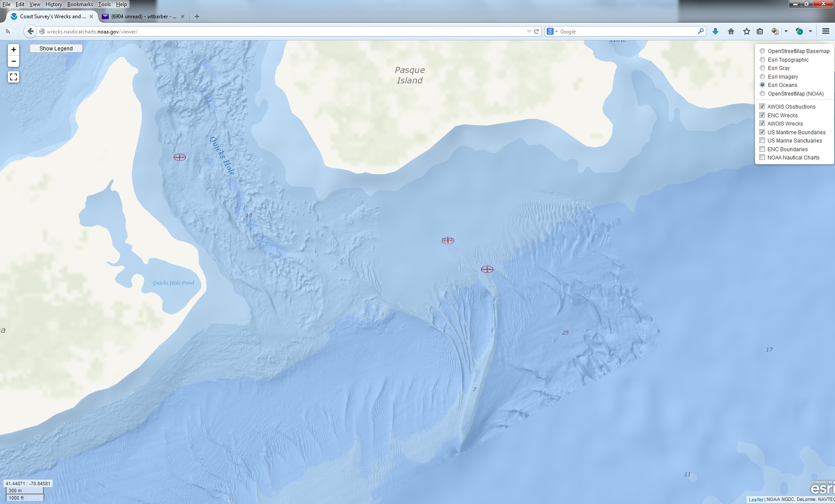The height and width of the screenshot is (504, 835).
Task: Close the wtbarber mail tab
Action: click(183, 17)
